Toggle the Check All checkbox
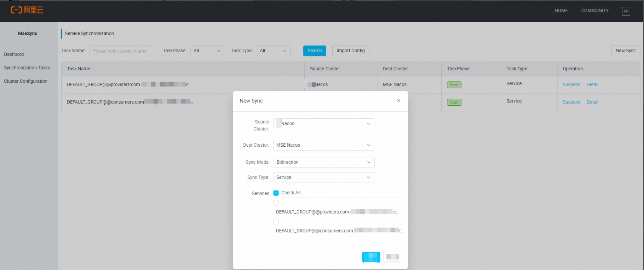Screen dimensions: 644x270 [276, 193]
